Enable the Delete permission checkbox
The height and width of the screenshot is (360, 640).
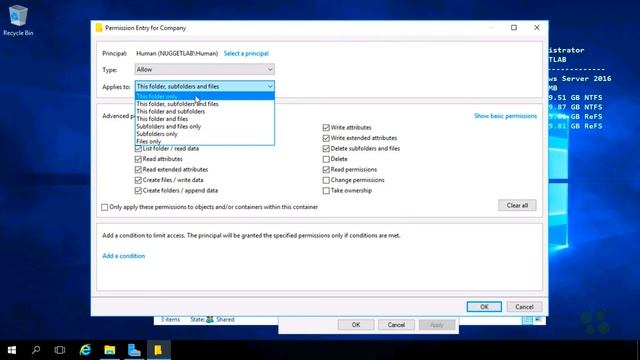click(326, 159)
